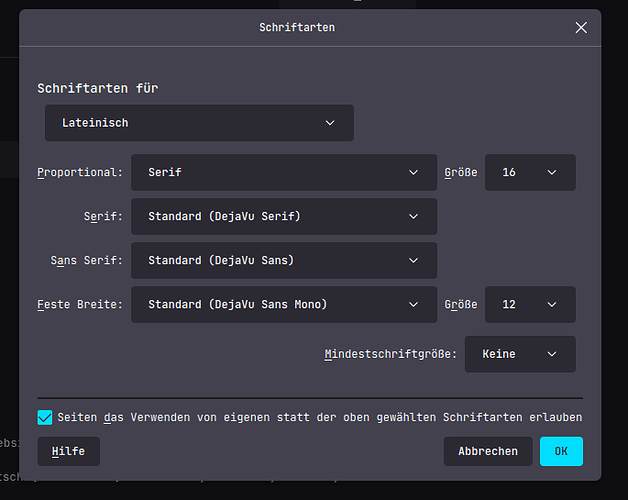This screenshot has width=628, height=500.
Task: Click the Serif field label
Action: point(104,216)
